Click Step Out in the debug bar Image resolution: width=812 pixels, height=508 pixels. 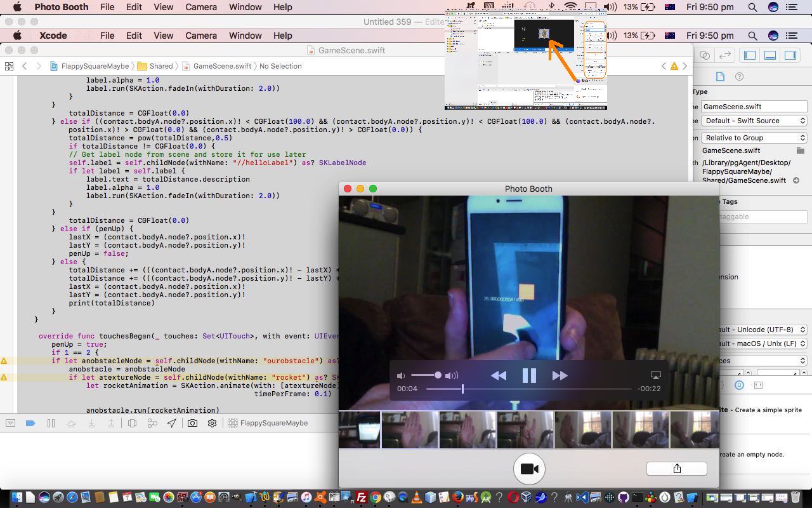coord(111,423)
